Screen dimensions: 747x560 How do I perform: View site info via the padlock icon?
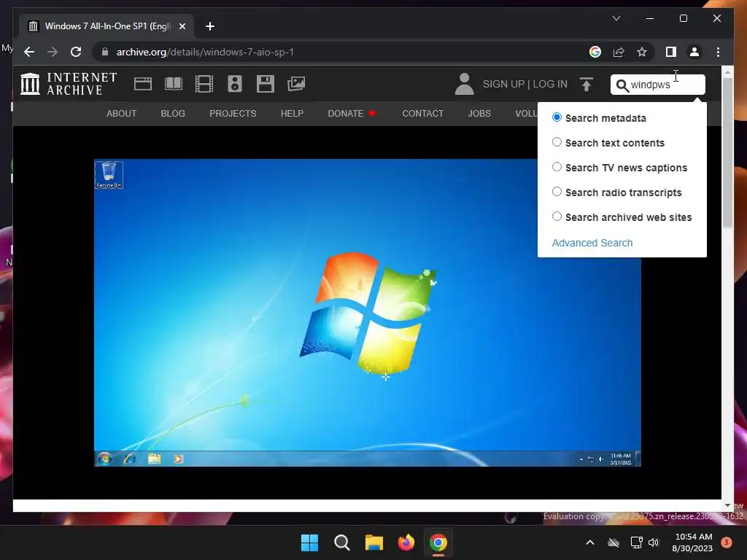pyautogui.click(x=105, y=52)
